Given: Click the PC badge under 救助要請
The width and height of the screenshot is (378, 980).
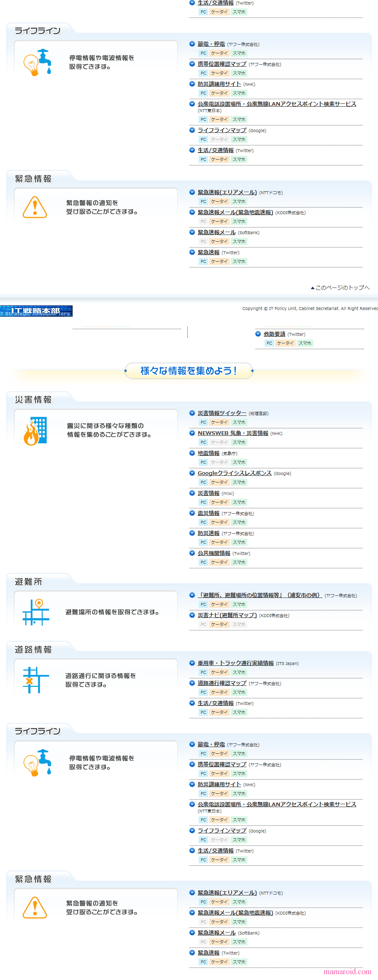Looking at the screenshot, I should (x=269, y=343).
